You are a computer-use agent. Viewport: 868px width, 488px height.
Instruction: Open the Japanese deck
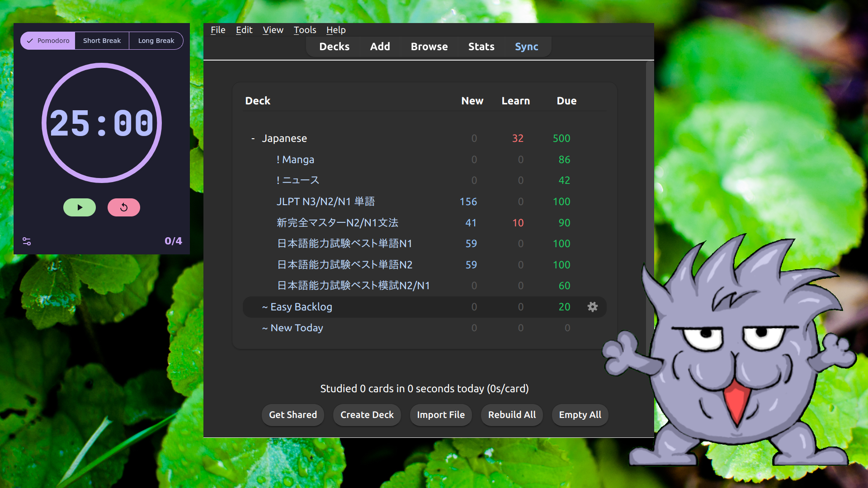tap(284, 138)
